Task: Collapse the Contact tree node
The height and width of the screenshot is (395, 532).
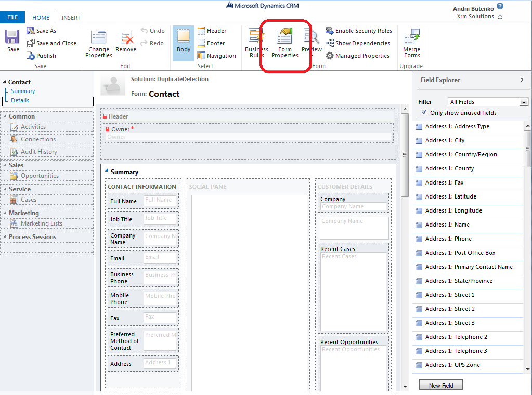Action: tap(4, 82)
